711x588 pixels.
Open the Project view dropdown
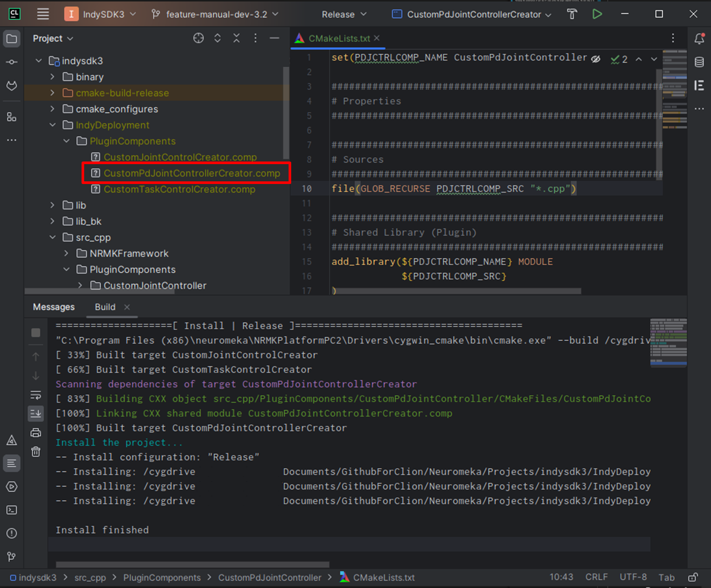click(x=53, y=38)
